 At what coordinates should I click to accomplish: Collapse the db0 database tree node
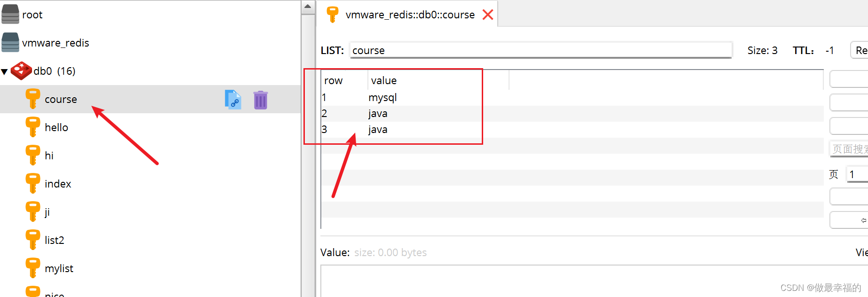point(4,71)
